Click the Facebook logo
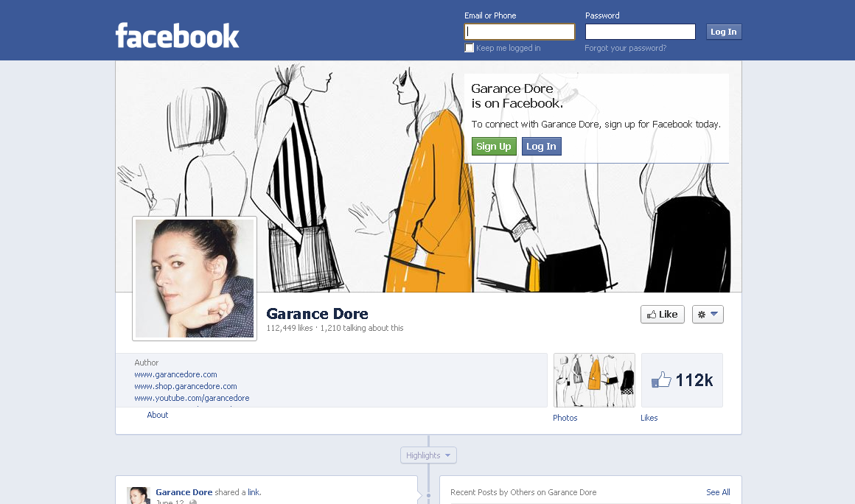The image size is (855, 504). [177, 35]
